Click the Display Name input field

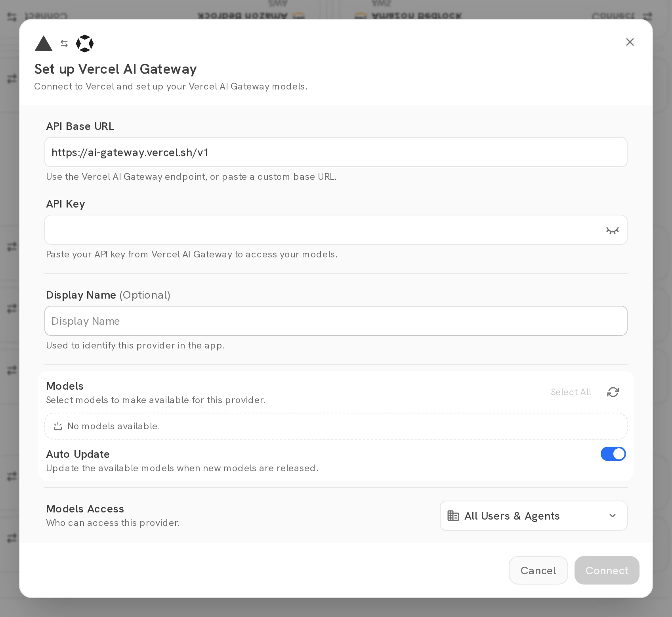336,321
